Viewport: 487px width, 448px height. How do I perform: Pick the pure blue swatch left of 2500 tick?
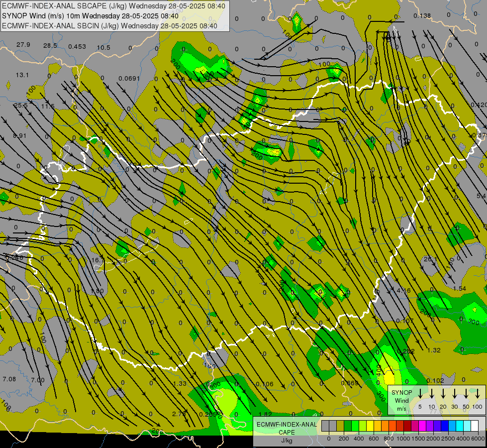[445, 426]
